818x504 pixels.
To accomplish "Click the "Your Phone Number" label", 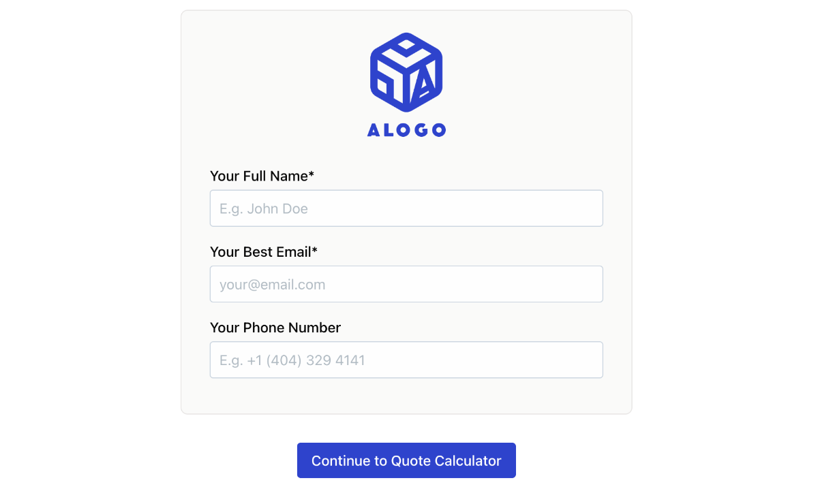I will 275,328.
